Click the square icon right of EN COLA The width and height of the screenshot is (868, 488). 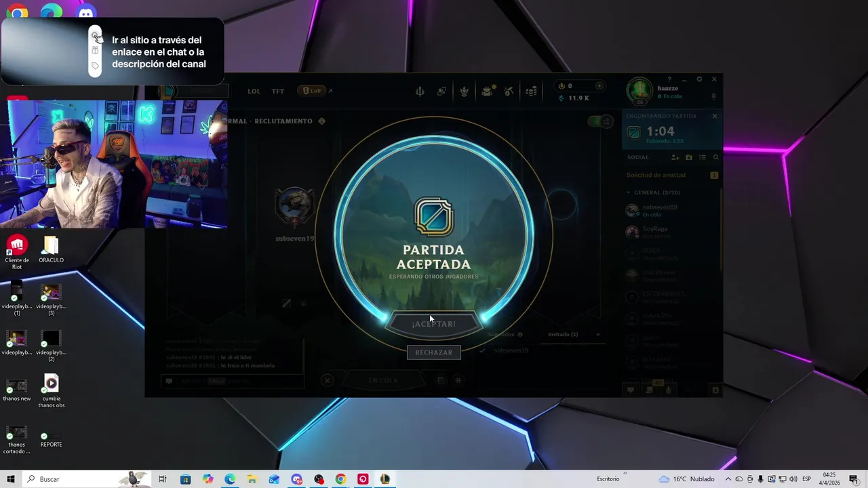click(x=441, y=380)
